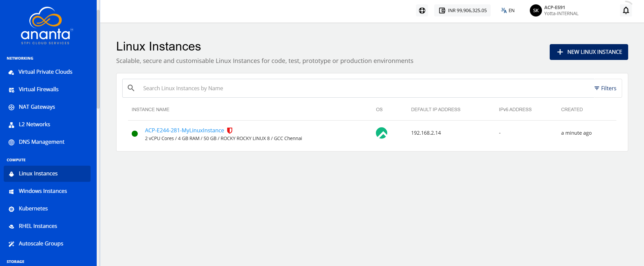The height and width of the screenshot is (266, 644).
Task: Click the NAT Gateways sidebar icon
Action: tap(11, 107)
